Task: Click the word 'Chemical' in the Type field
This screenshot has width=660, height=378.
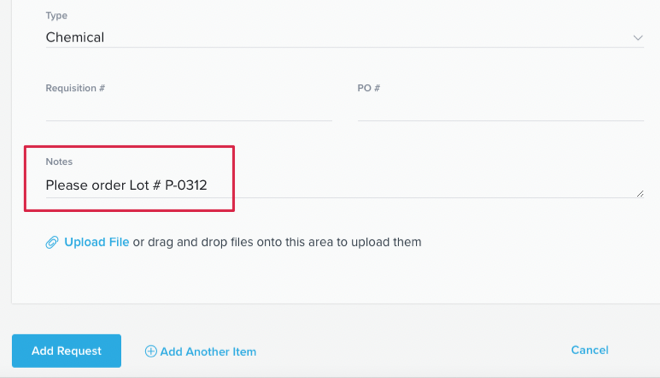Action: (x=75, y=37)
